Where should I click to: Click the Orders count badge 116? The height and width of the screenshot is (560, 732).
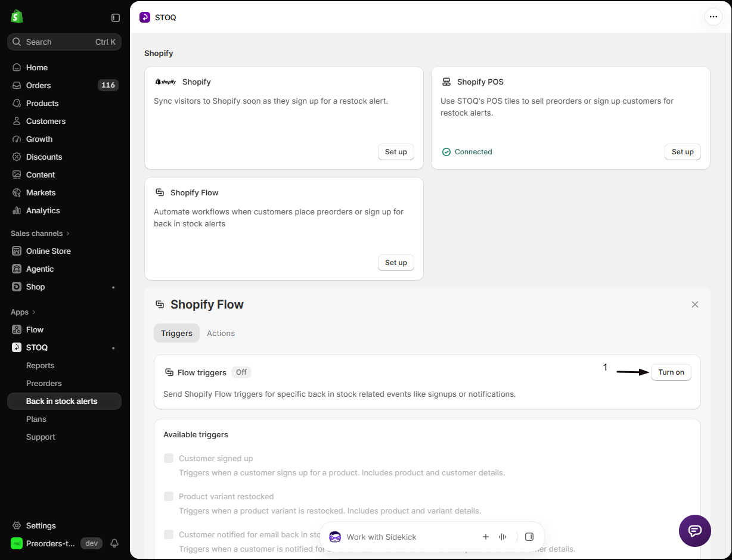point(108,85)
